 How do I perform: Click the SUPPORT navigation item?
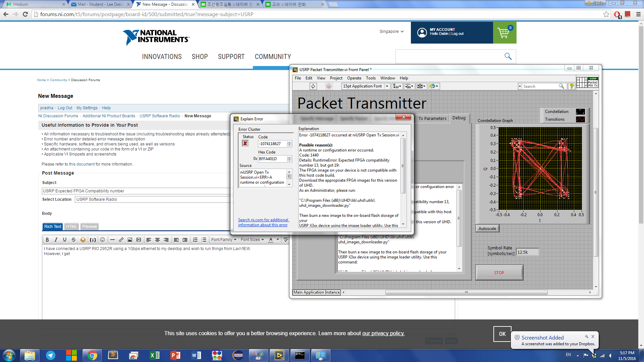pyautogui.click(x=231, y=57)
